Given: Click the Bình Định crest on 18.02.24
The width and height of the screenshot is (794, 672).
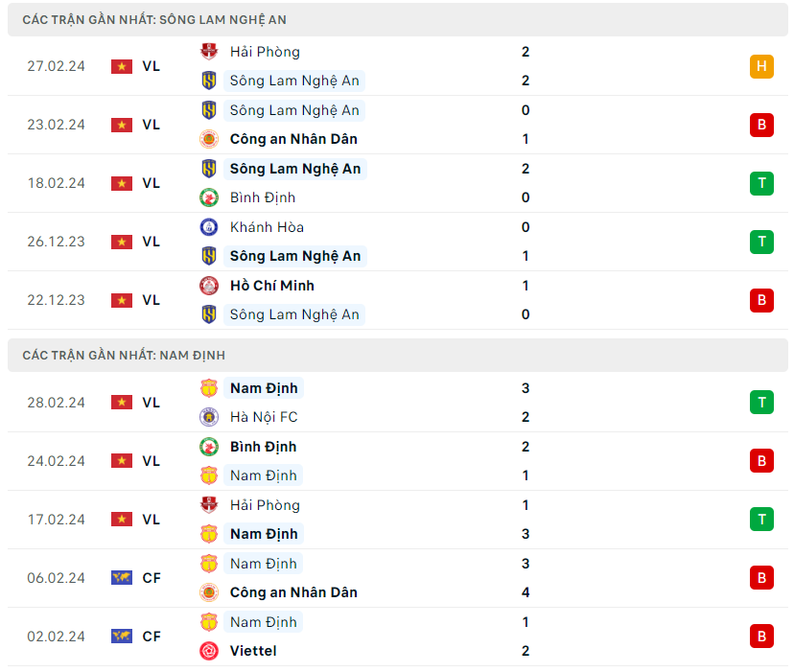Looking at the screenshot, I should (x=209, y=197).
